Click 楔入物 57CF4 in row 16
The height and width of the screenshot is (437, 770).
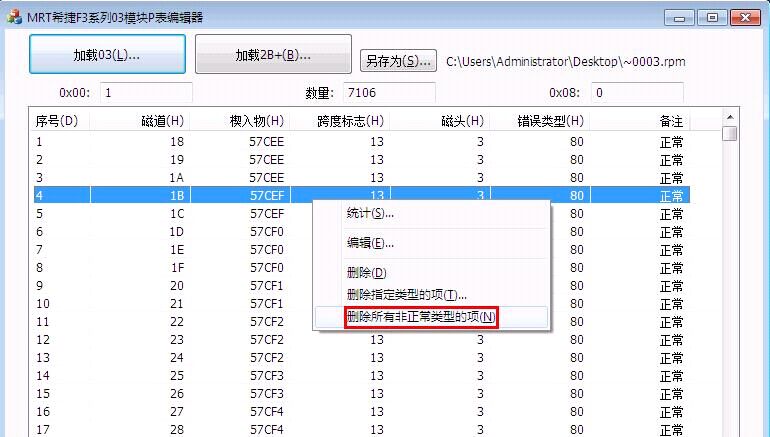click(267, 411)
